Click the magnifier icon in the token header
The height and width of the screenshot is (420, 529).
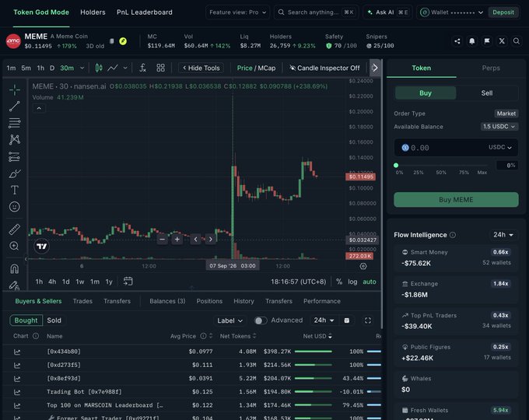coord(517,41)
